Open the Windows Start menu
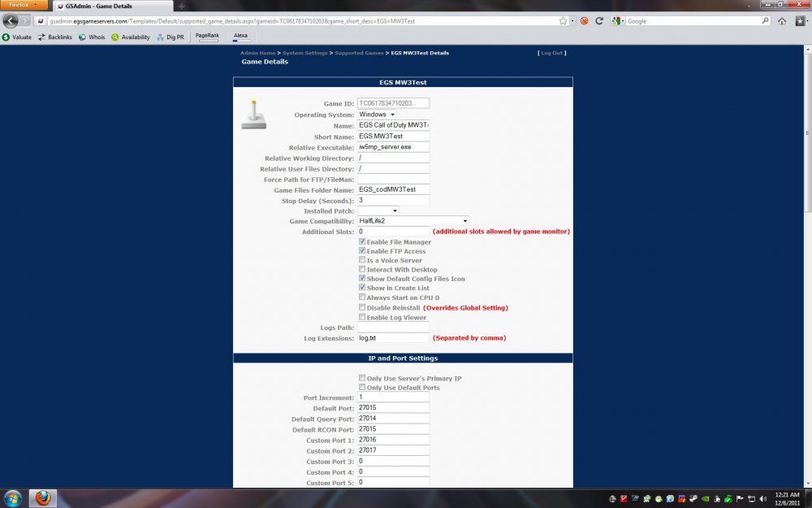 pos(13,497)
